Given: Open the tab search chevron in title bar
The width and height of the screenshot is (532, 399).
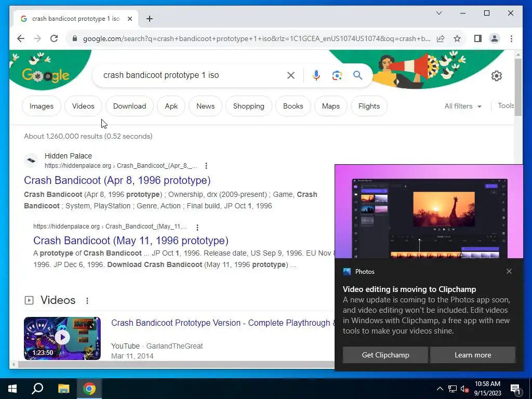Looking at the screenshot, I should click(438, 13).
